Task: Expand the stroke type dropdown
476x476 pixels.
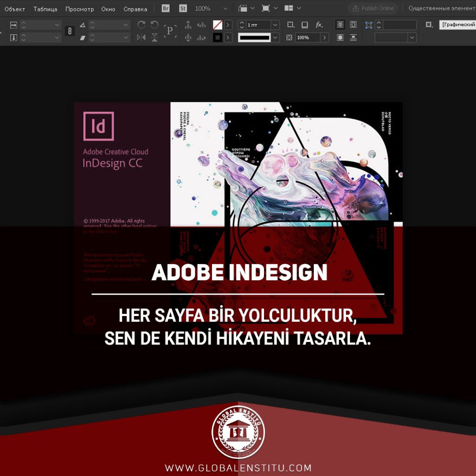Action: 275,38
